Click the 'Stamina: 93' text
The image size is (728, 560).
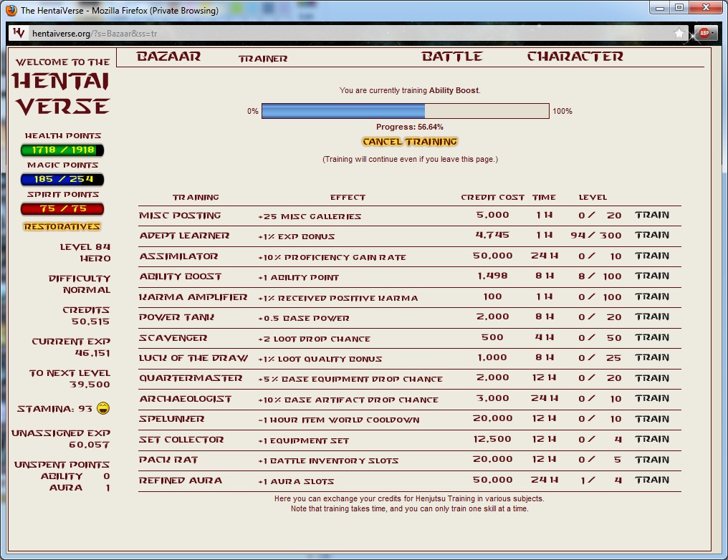[54, 409]
